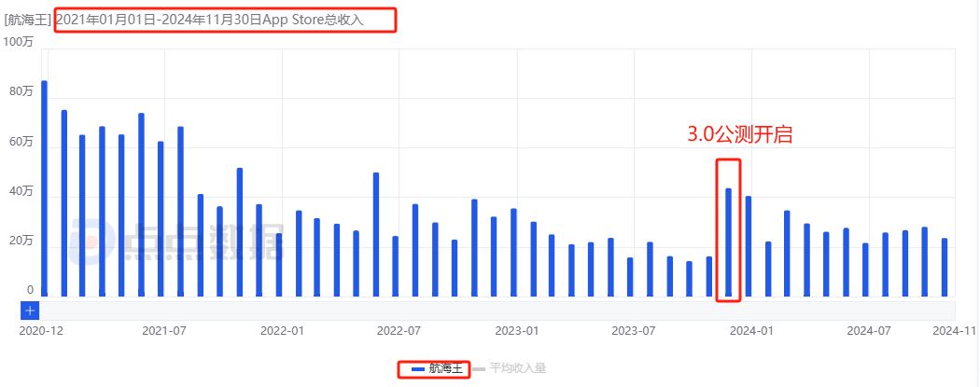Select the December 2023 bar near 43万

(728, 242)
